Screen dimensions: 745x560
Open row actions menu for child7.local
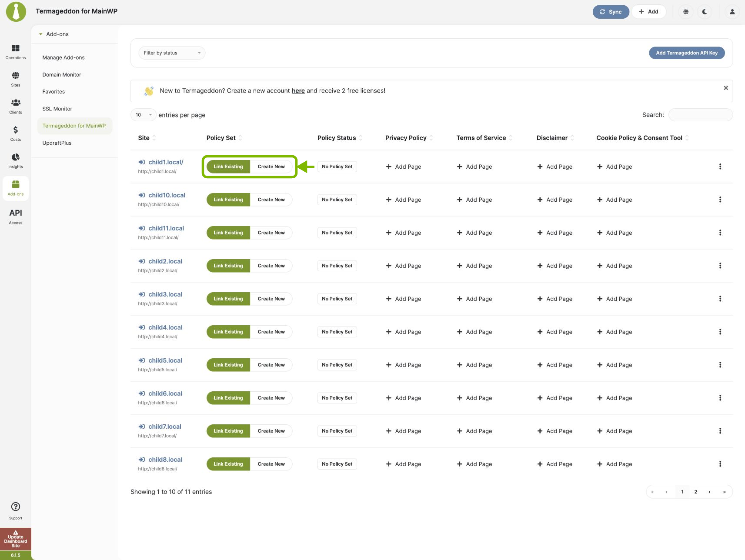720,431
